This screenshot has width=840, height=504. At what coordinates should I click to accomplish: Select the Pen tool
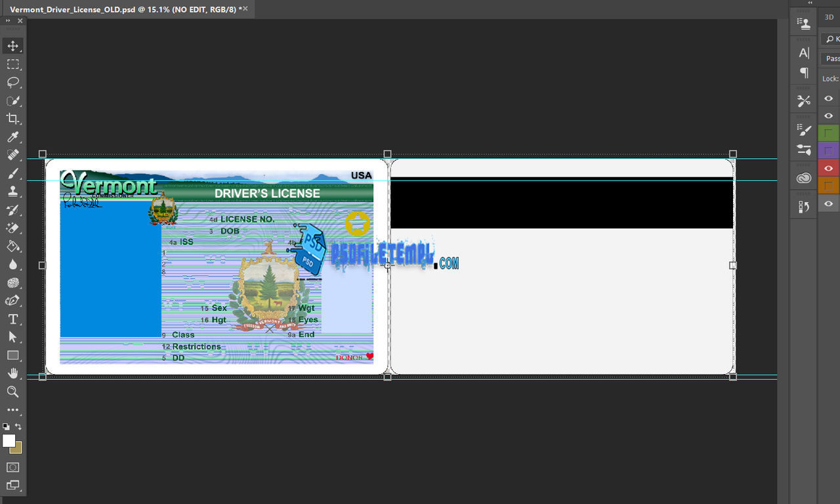tap(12, 301)
